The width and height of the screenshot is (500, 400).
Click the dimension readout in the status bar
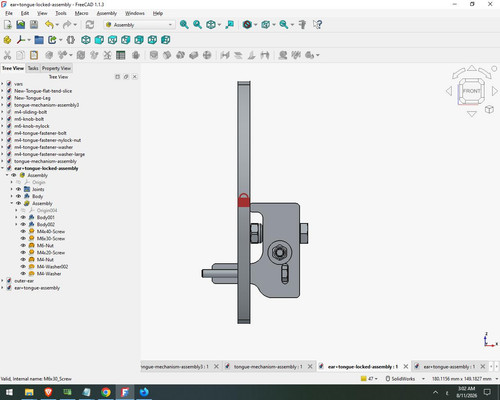click(x=462, y=379)
